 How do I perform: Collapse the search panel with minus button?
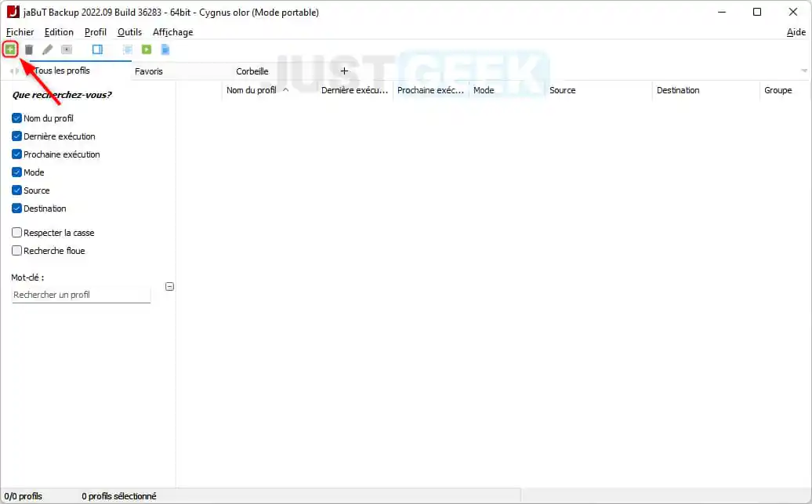(169, 286)
